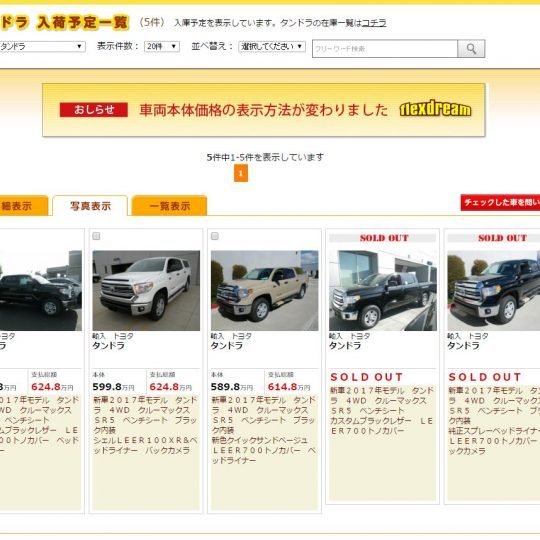Click the orange page 1 button
Viewport: 540px width, 540px height.
(241, 173)
